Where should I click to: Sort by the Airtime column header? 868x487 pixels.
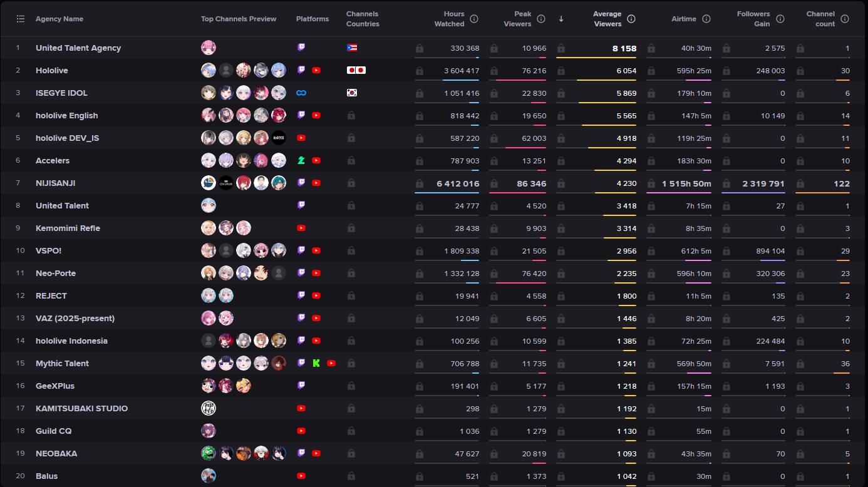pos(683,19)
